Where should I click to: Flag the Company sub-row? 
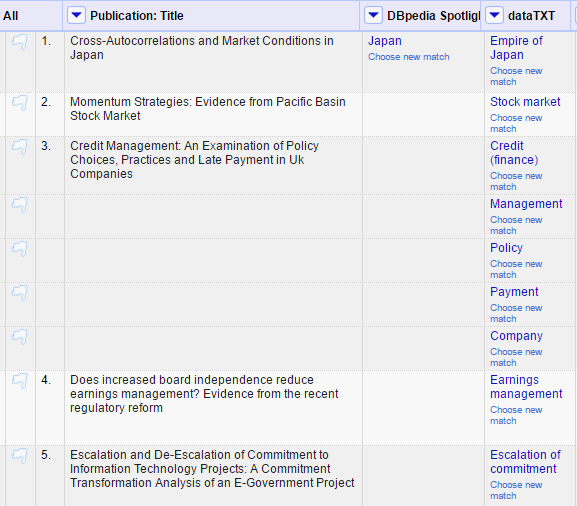point(20,337)
